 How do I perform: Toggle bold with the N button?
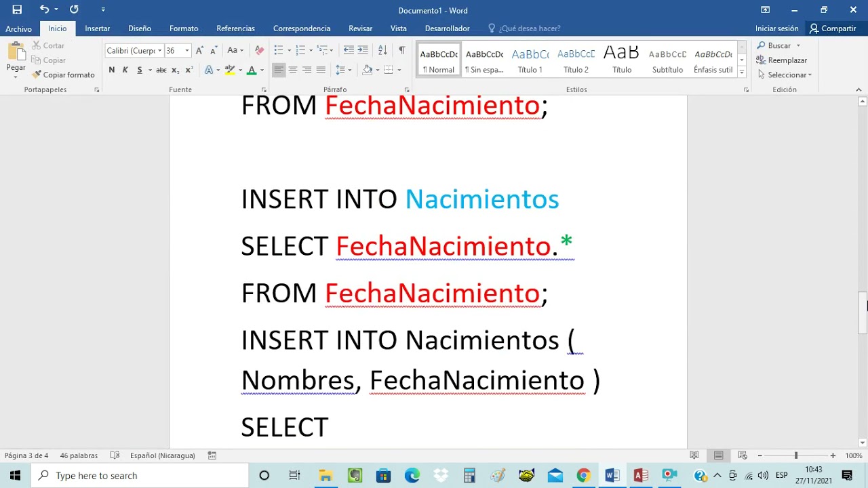coord(112,70)
